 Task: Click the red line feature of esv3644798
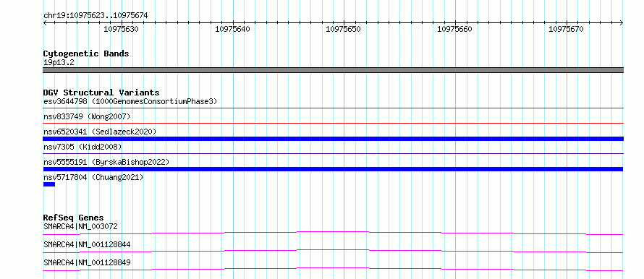click(333, 108)
